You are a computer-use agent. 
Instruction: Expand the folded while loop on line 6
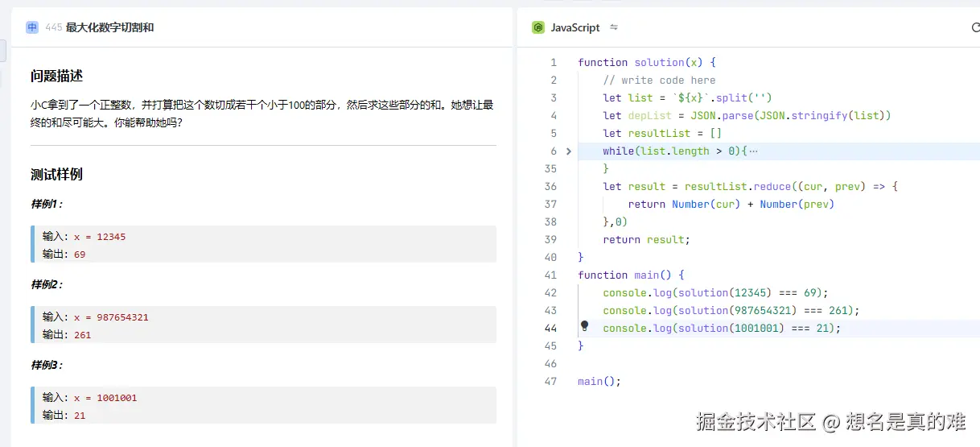569,151
